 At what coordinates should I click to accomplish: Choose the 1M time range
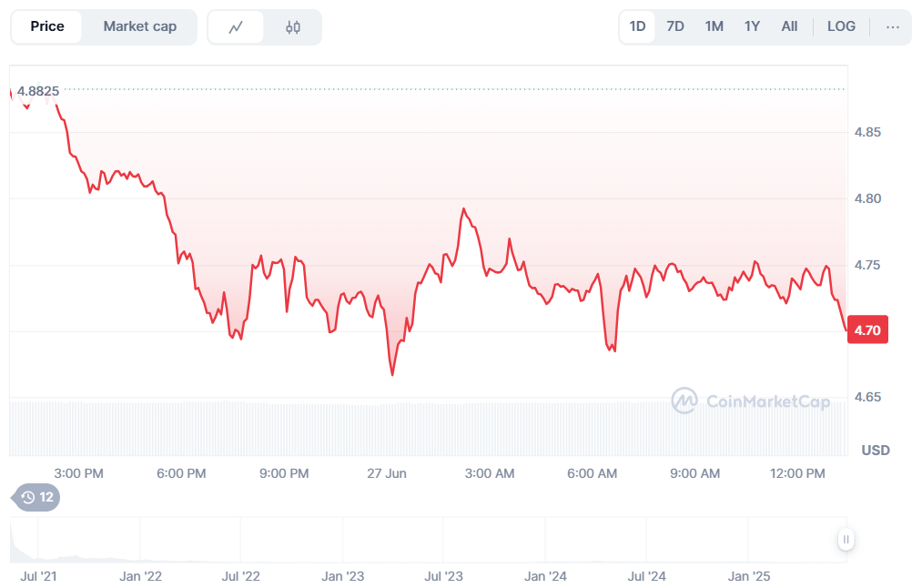pos(714,26)
